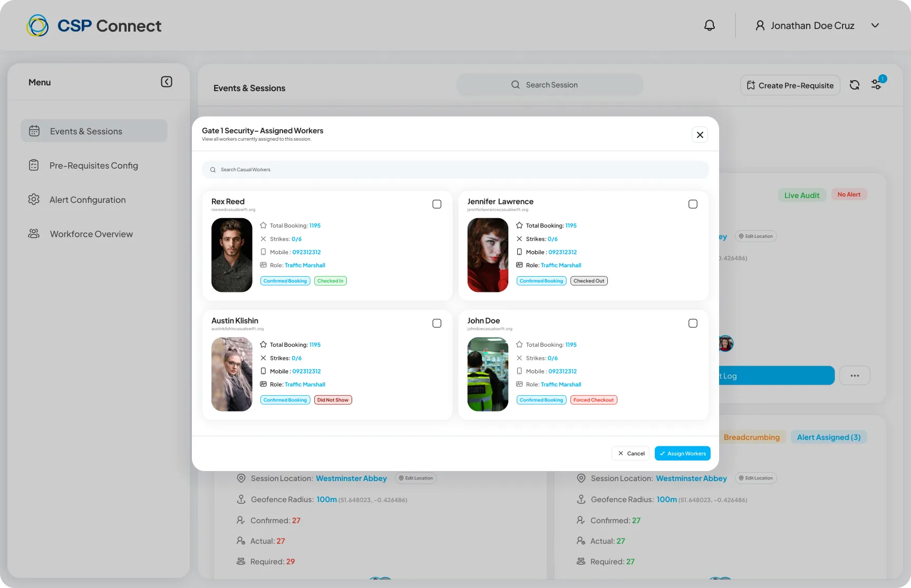Click Rex Reed's Confirmed Booking tag
Viewport: 911px width, 588px height.
(x=285, y=281)
